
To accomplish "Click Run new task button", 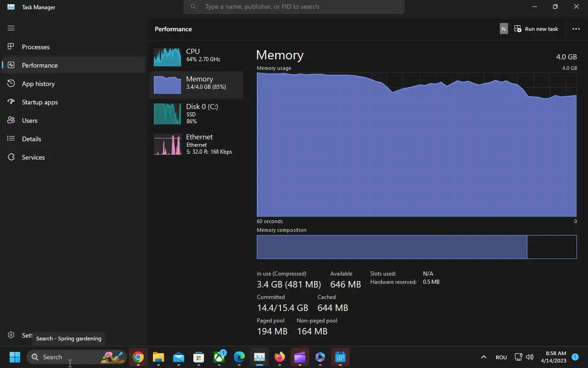I will (x=536, y=29).
